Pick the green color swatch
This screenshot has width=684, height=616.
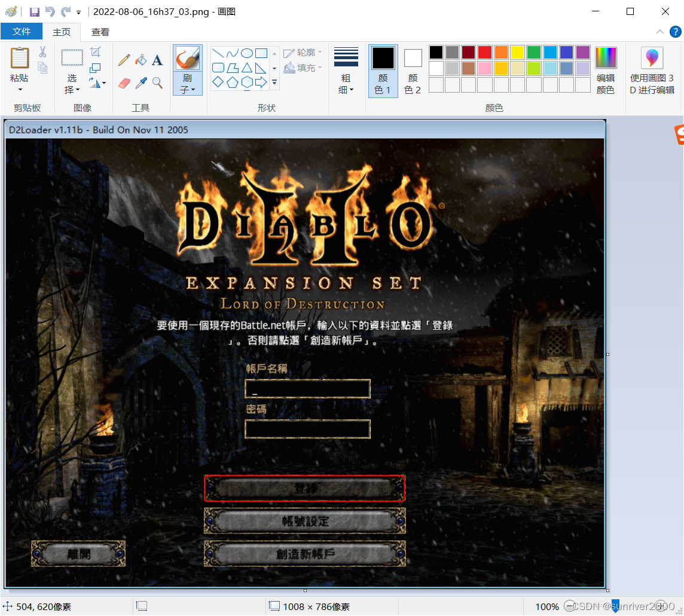coord(533,53)
